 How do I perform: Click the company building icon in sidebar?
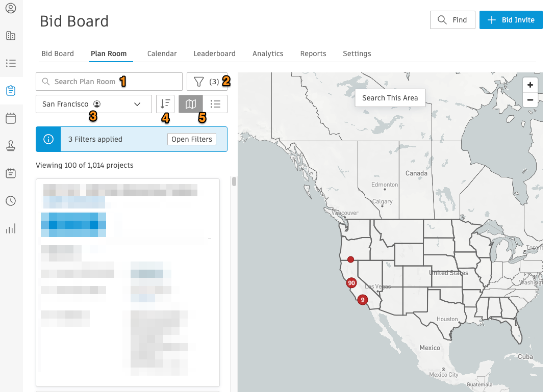click(x=10, y=36)
